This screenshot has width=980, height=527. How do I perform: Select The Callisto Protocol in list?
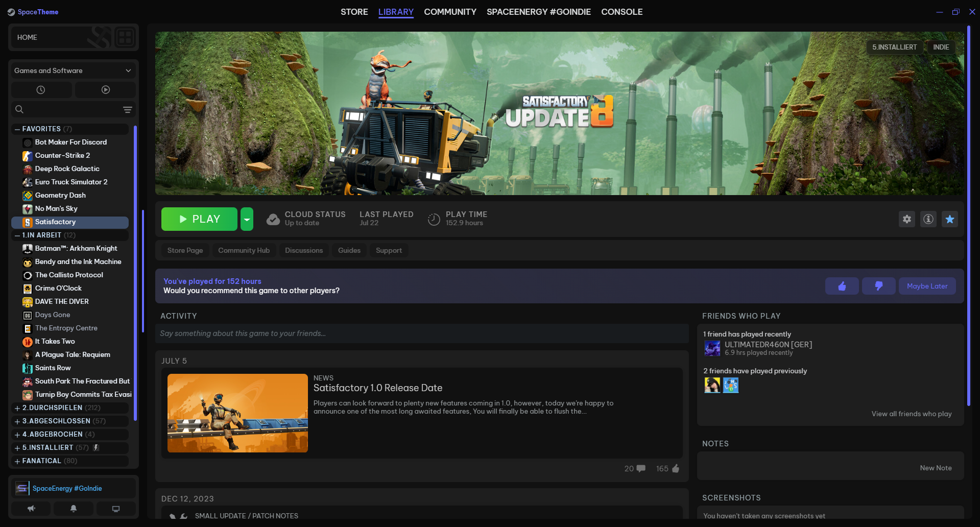[x=70, y=275]
